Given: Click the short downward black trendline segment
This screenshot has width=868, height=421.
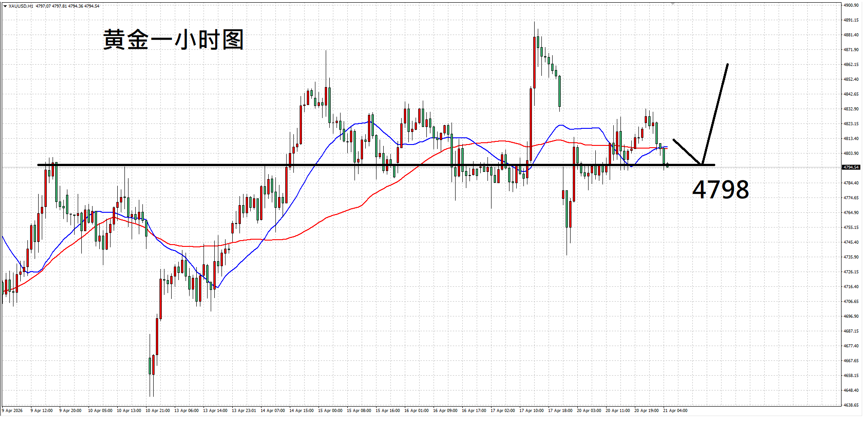Looking at the screenshot, I should tap(686, 151).
